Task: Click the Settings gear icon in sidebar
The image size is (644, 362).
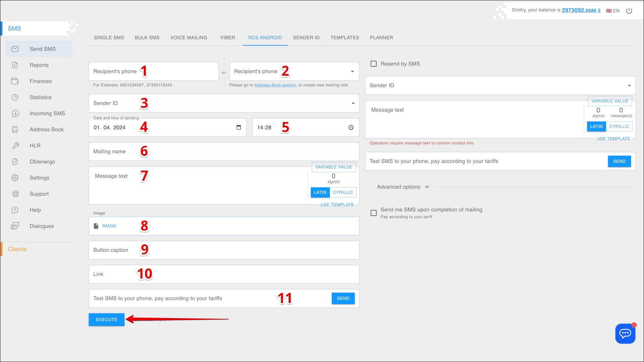Action: pos(15,178)
